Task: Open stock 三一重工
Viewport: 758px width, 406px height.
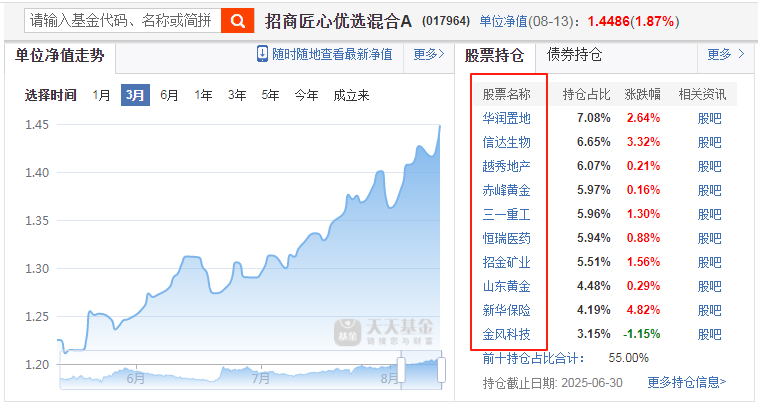Action: point(506,214)
